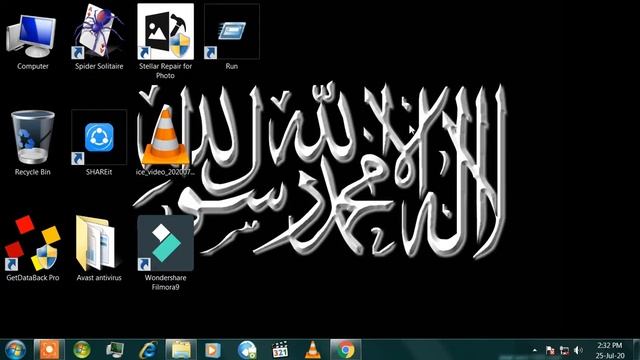Open Media Player Classic (321) in taskbar
The width and height of the screenshot is (640, 360).
[280, 350]
